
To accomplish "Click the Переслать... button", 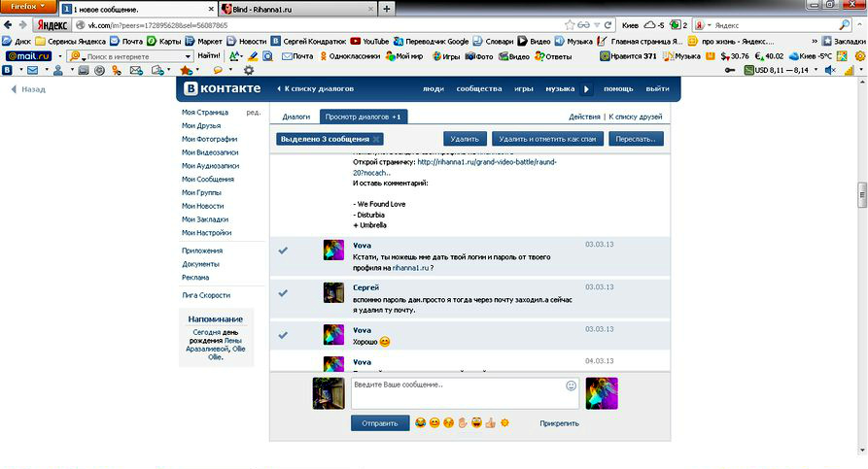I will coord(636,140).
